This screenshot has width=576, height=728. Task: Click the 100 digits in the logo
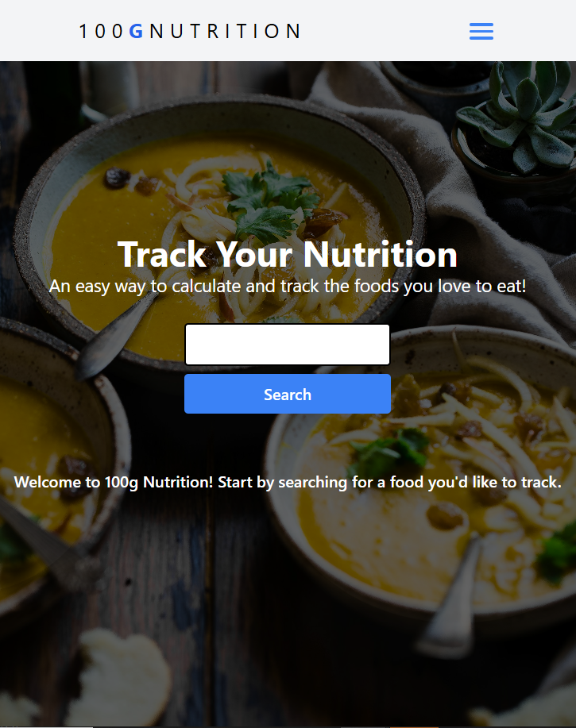pos(101,31)
